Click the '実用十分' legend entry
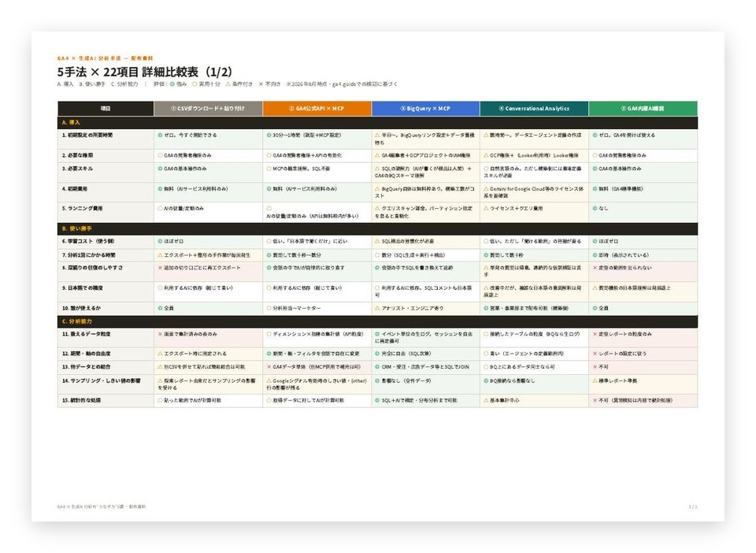Image resolution: width=756 pixels, height=553 pixels. coord(206,84)
